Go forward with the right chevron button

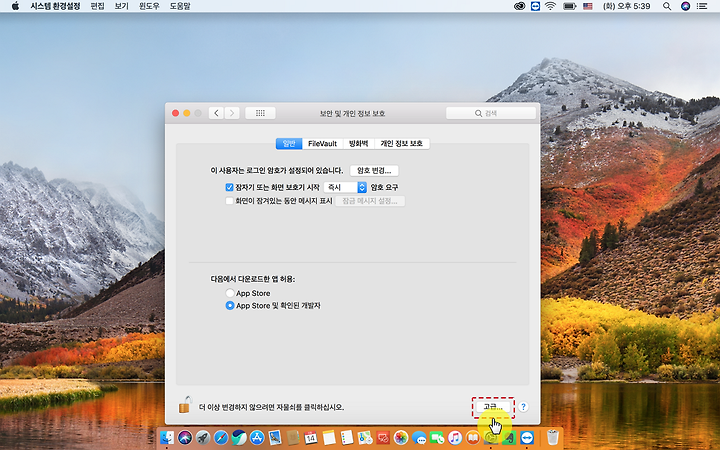(232, 113)
